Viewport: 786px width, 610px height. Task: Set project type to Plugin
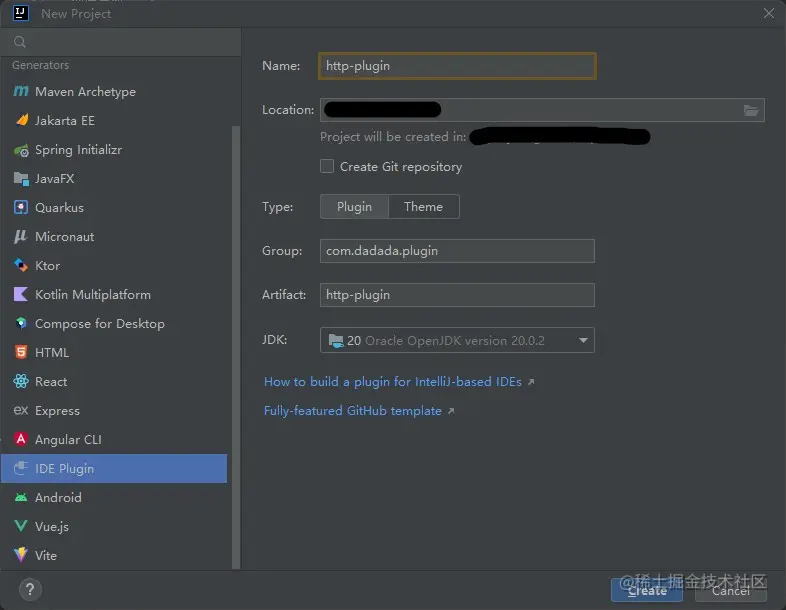(354, 207)
